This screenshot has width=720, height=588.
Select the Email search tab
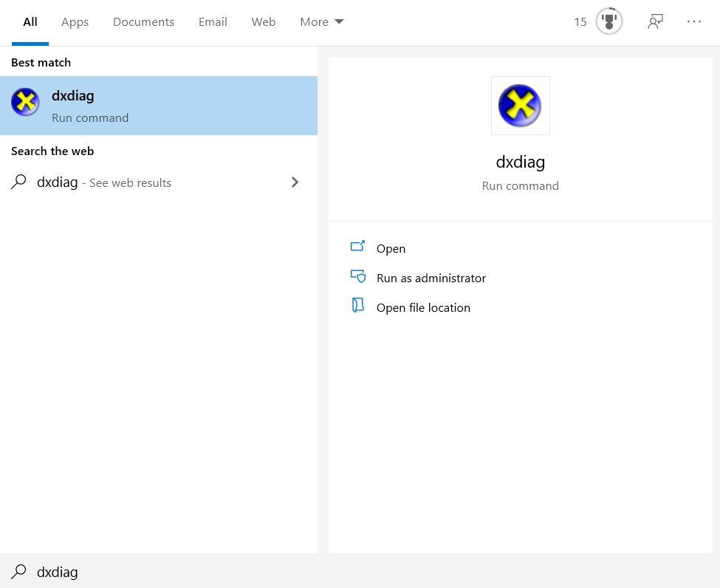click(213, 22)
